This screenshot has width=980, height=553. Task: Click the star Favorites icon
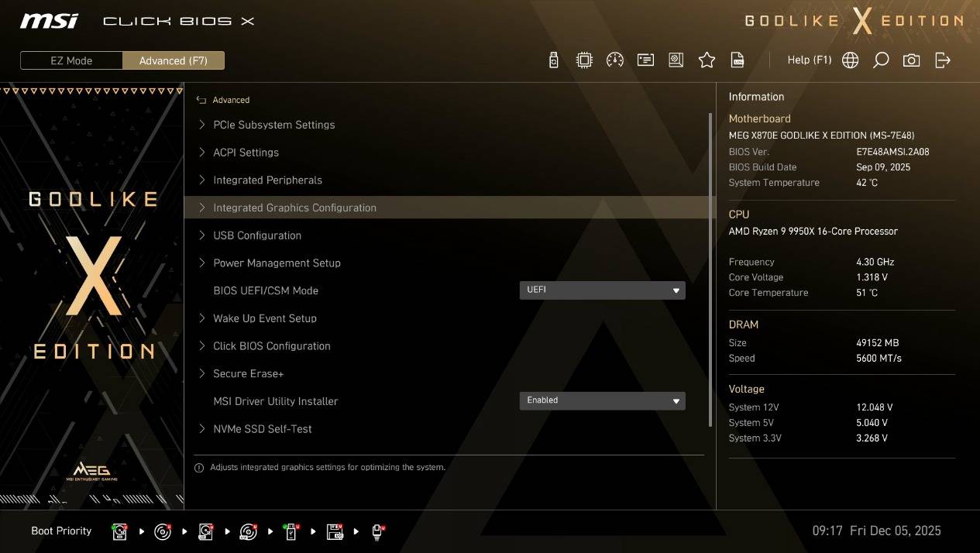pos(707,60)
